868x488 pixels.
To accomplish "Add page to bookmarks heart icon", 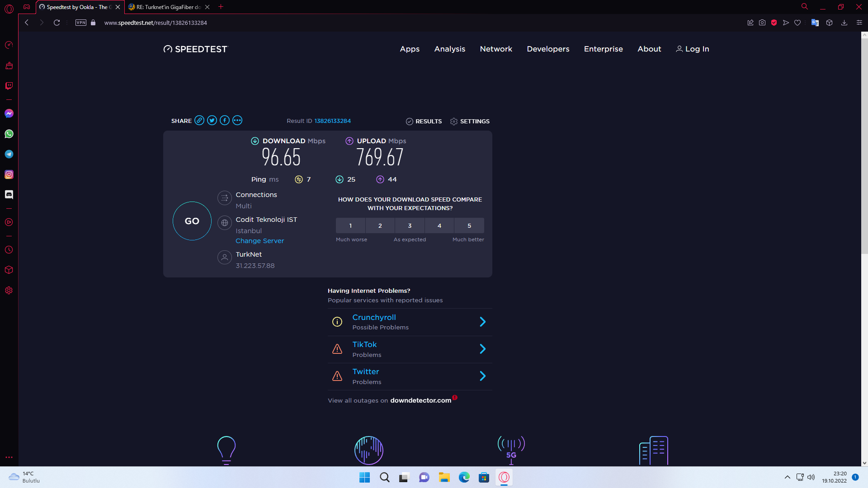I will point(797,23).
